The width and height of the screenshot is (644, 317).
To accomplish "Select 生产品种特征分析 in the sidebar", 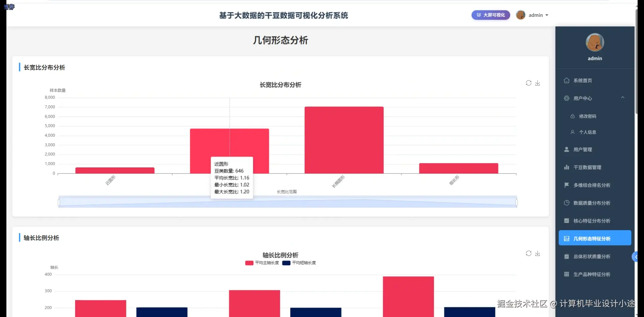I will tap(592, 274).
